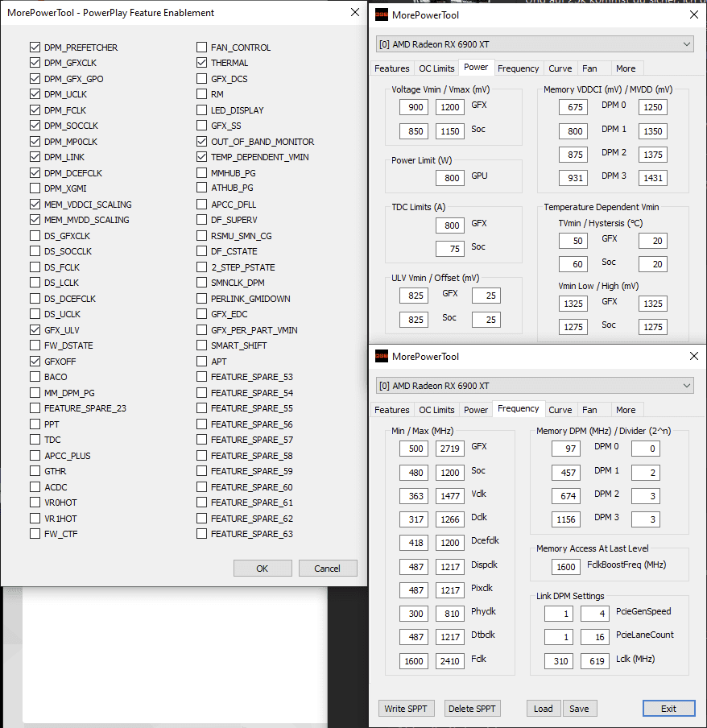The width and height of the screenshot is (707, 728).
Task: Enable the FAN_CONTROL checkbox
Action: [x=201, y=47]
